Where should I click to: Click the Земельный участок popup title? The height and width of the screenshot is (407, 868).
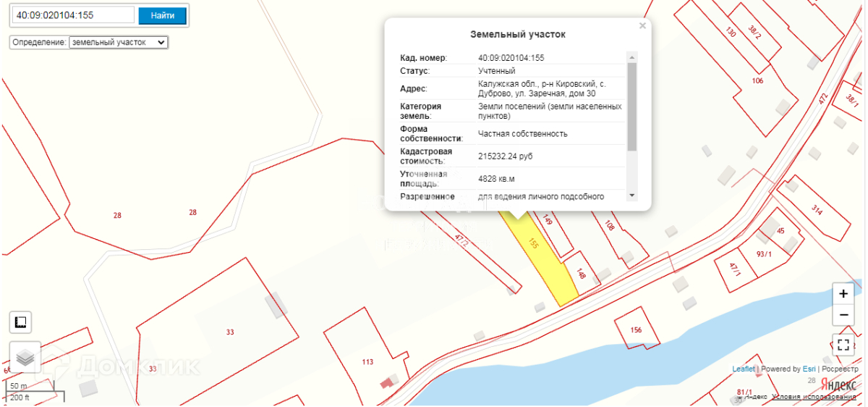click(x=518, y=34)
